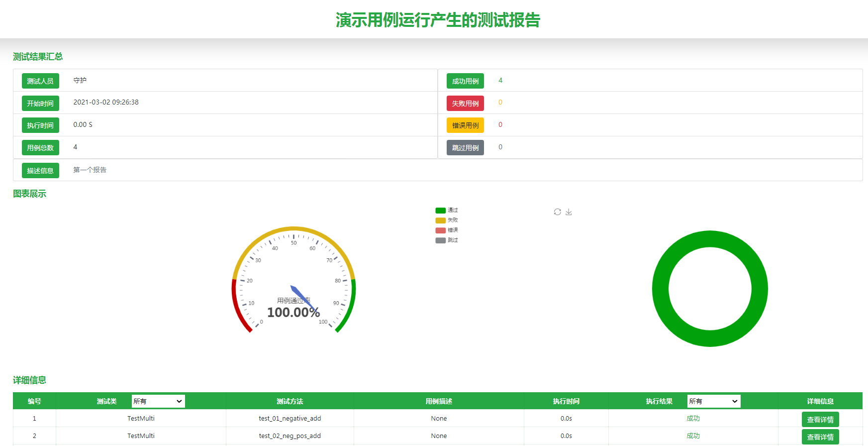The width and height of the screenshot is (868, 446).
Task: Click the red 失败用例 badge
Action: (x=465, y=103)
